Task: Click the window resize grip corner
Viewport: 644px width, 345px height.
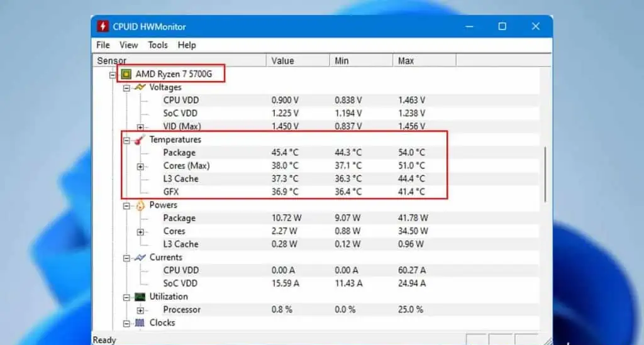Action: click(x=548, y=341)
